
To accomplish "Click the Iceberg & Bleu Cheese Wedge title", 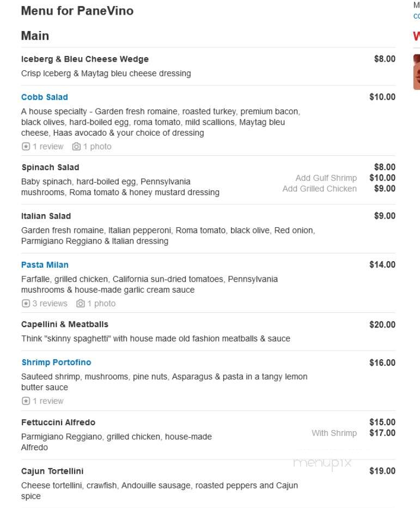I will (x=85, y=59).
